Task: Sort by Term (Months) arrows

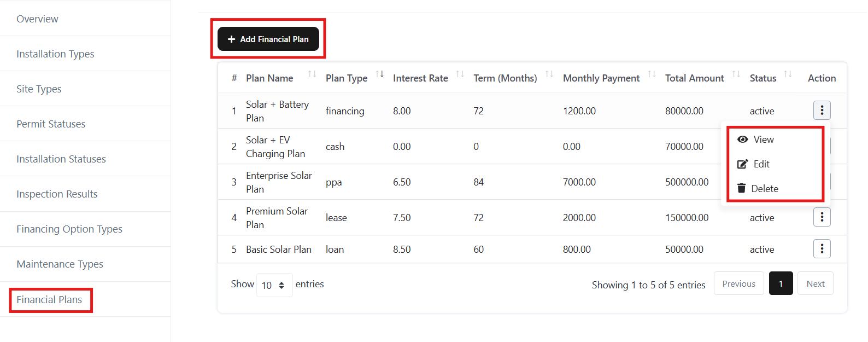Action: click(x=549, y=74)
